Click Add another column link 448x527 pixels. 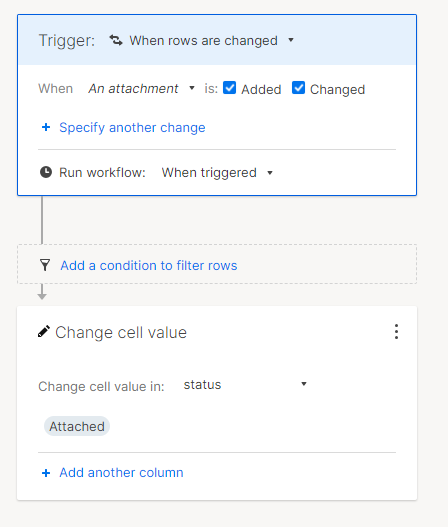click(121, 473)
